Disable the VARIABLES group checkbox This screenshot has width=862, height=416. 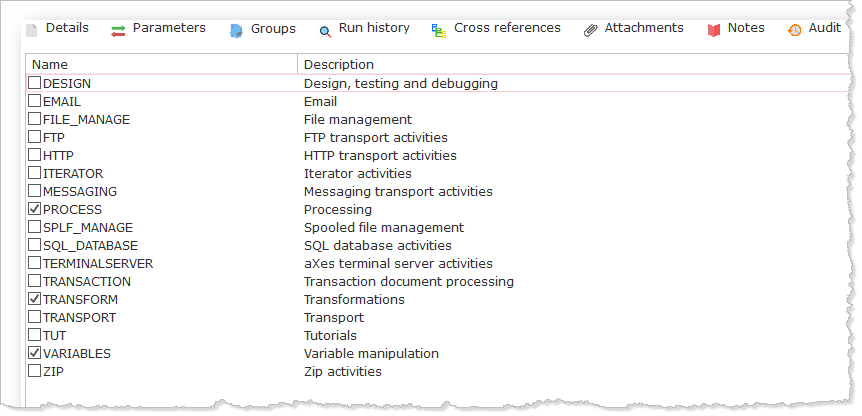click(35, 353)
